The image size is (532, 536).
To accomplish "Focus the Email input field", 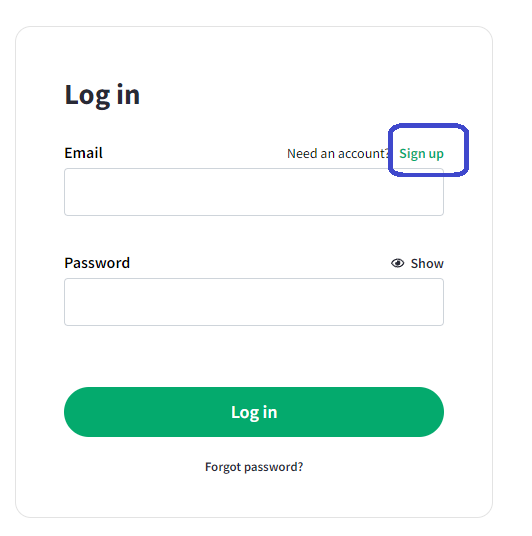I will (x=254, y=192).
